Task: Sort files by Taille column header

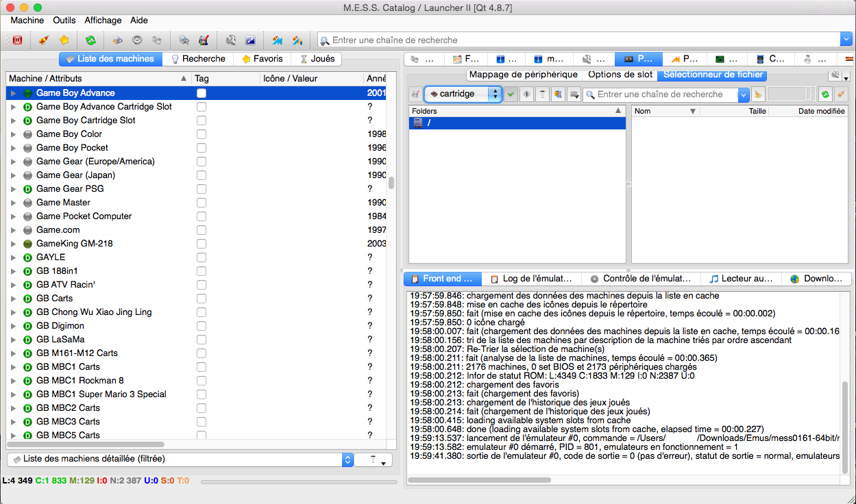Action: (733, 111)
